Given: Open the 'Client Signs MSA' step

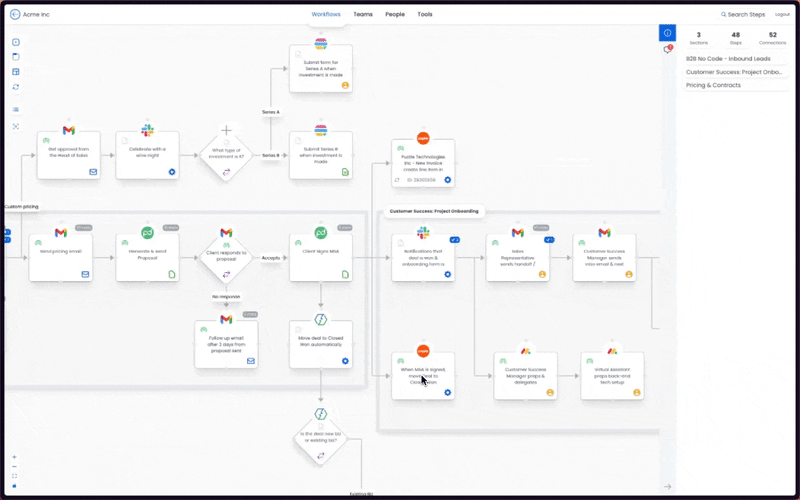Looking at the screenshot, I should (x=321, y=258).
